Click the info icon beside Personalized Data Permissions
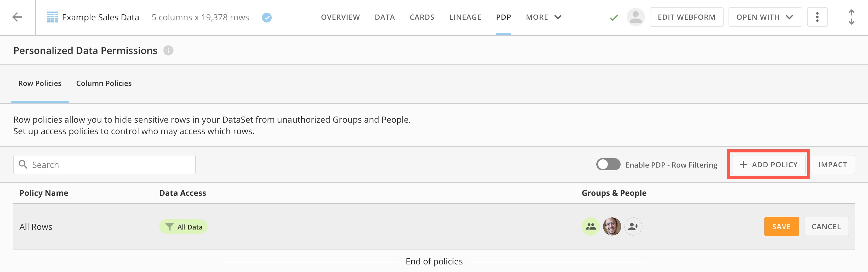Image resolution: width=868 pixels, height=272 pixels. [168, 50]
